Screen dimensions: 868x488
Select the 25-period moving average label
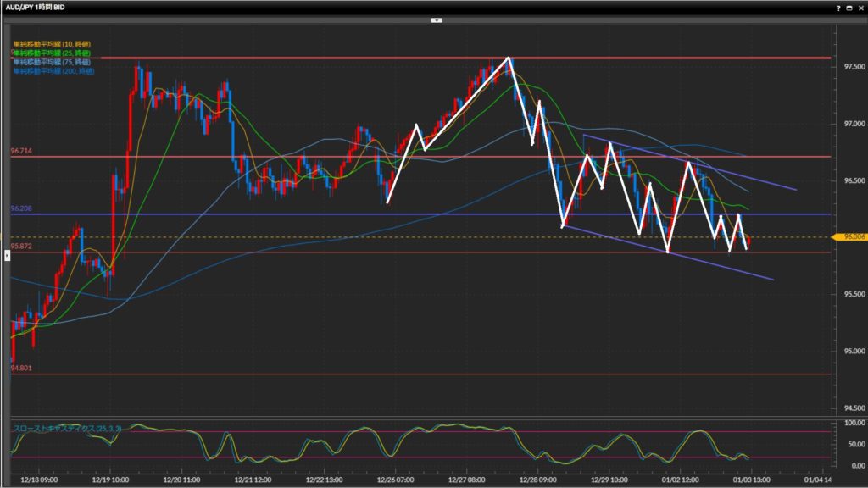(52, 53)
